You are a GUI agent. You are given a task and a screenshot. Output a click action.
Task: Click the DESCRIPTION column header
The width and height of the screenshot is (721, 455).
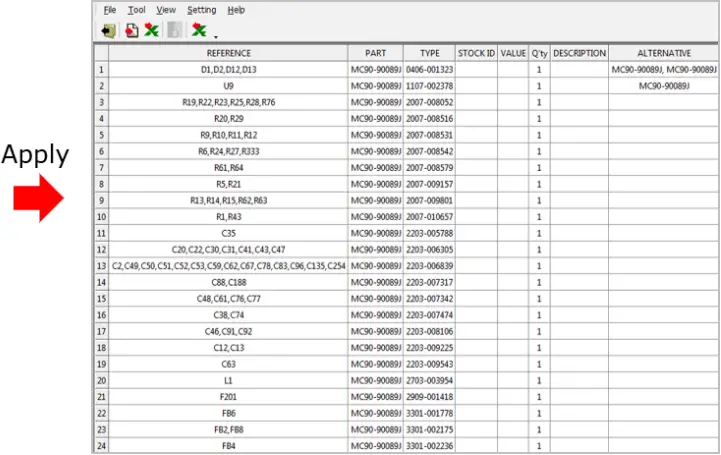(579, 53)
